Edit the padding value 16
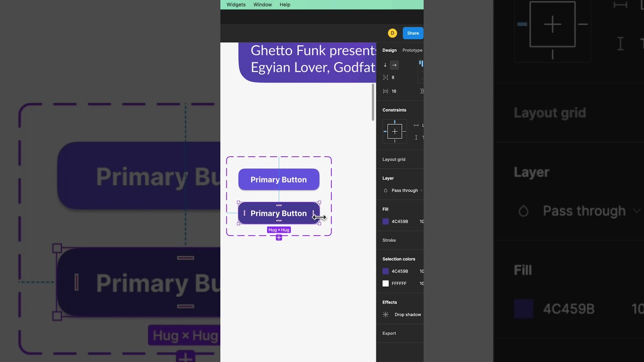The height and width of the screenshot is (362, 644). point(394,91)
